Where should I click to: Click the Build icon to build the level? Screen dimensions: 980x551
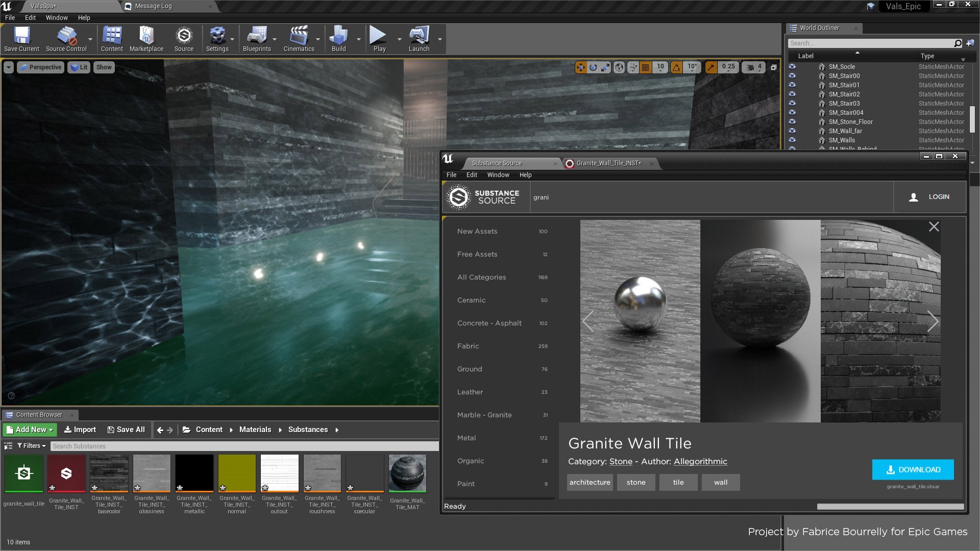tap(338, 38)
